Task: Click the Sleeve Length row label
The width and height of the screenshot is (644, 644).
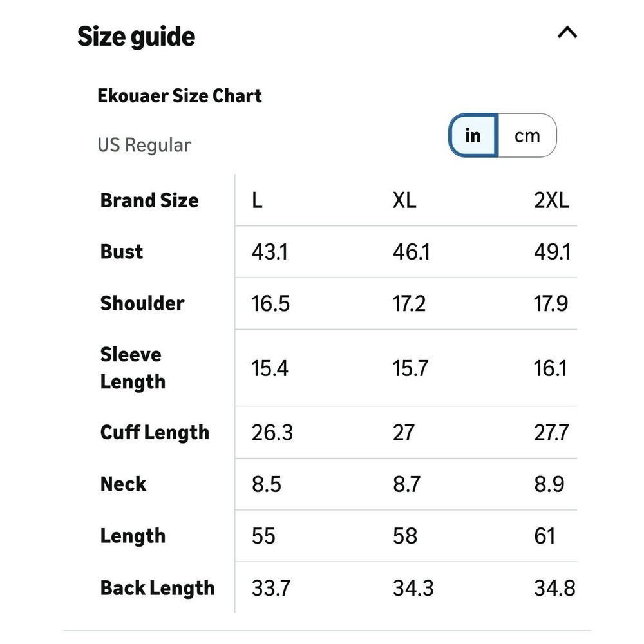Action: pos(133,368)
